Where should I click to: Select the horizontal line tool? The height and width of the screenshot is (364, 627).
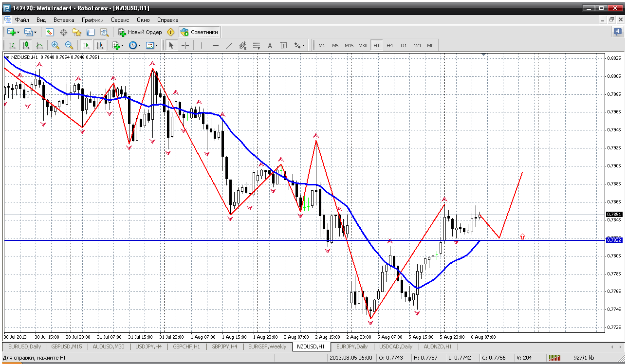click(216, 45)
